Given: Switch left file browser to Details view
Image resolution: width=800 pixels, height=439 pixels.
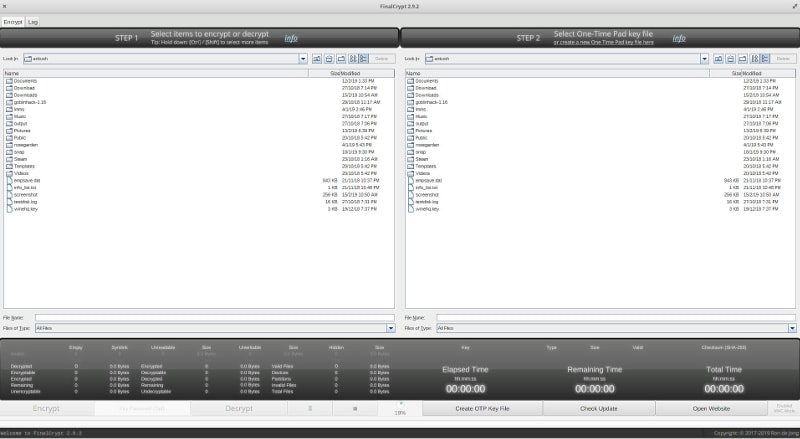Looking at the screenshot, I should [x=364, y=59].
